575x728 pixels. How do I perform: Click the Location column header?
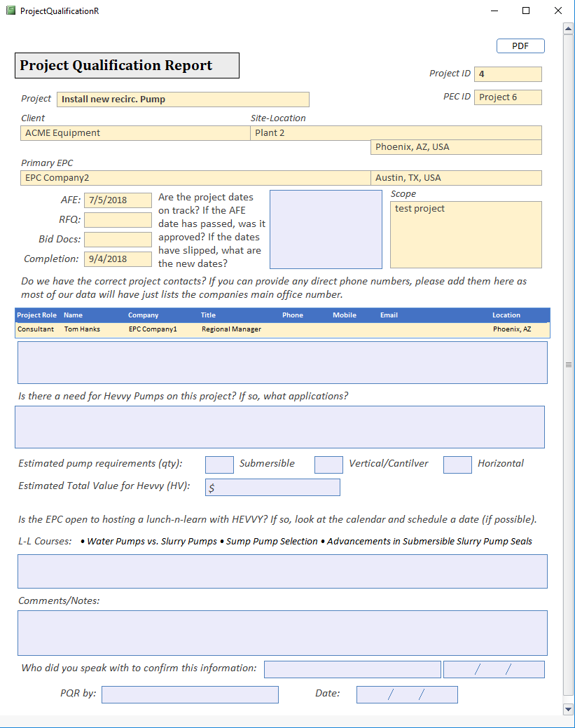pos(506,315)
